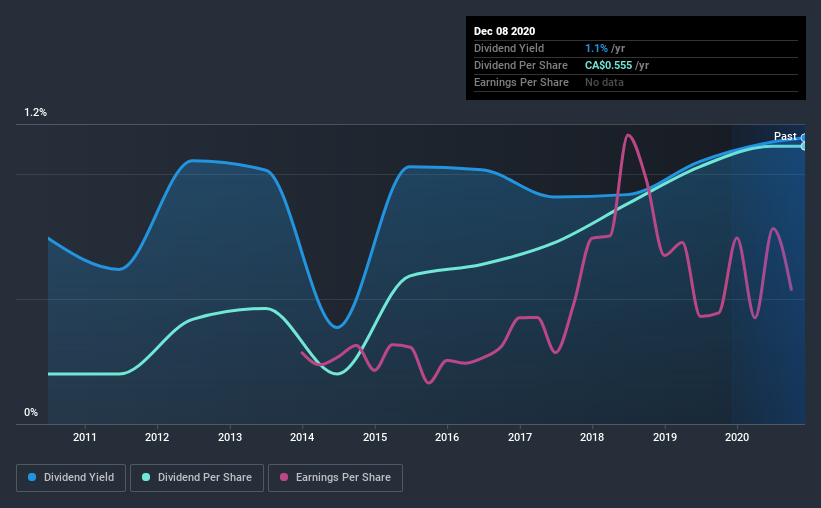Viewport: 821px width, 508px height.
Task: Click the Dividend Yield trough near 2014
Action: [x=337, y=327]
